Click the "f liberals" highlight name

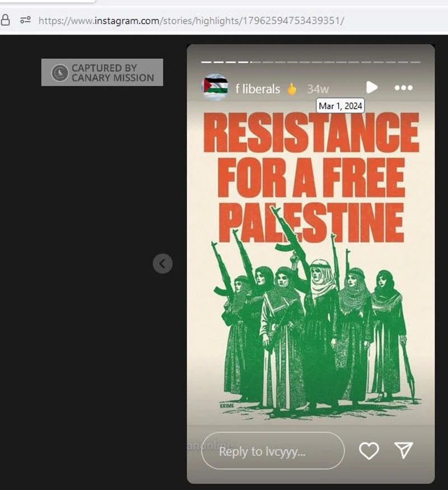click(258, 89)
